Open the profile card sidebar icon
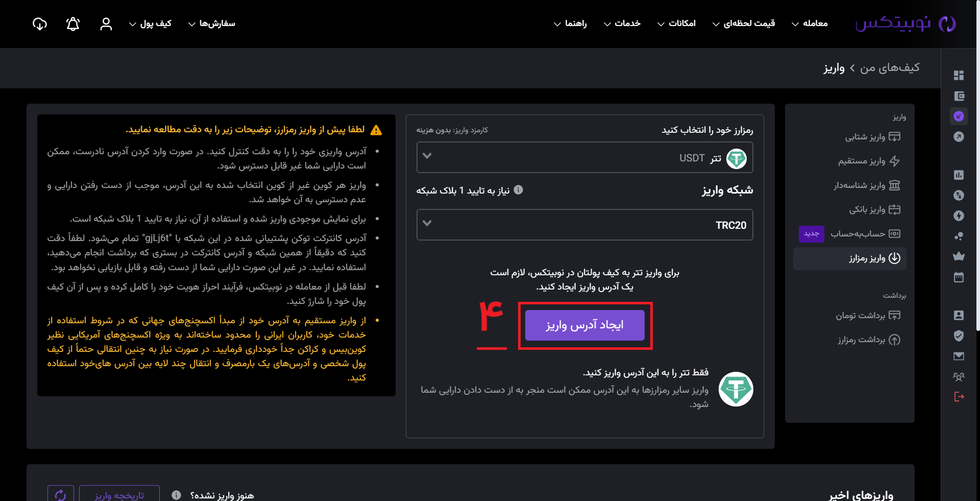Image resolution: width=980 pixels, height=501 pixels. tap(959, 315)
